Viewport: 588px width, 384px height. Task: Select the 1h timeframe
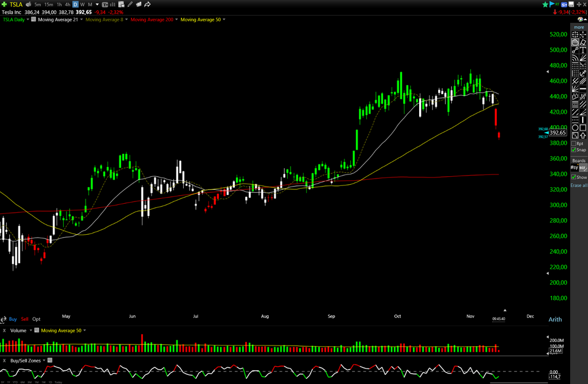(x=59, y=5)
